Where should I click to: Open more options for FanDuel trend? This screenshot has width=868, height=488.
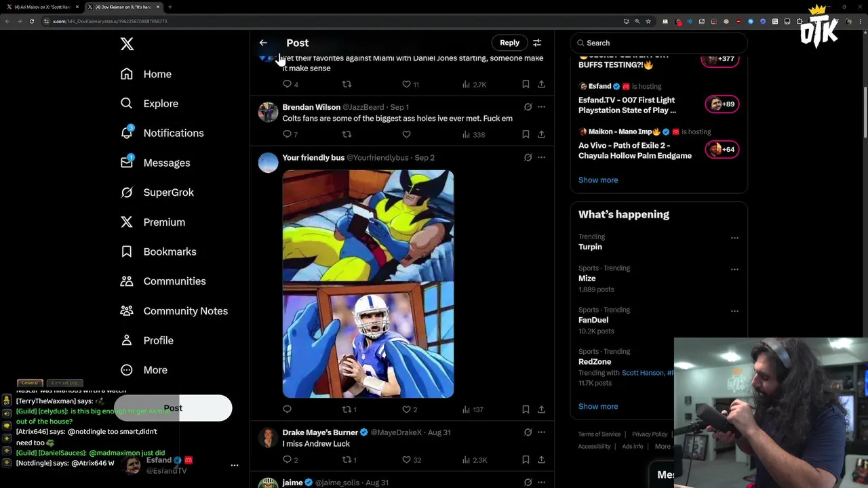click(x=734, y=311)
